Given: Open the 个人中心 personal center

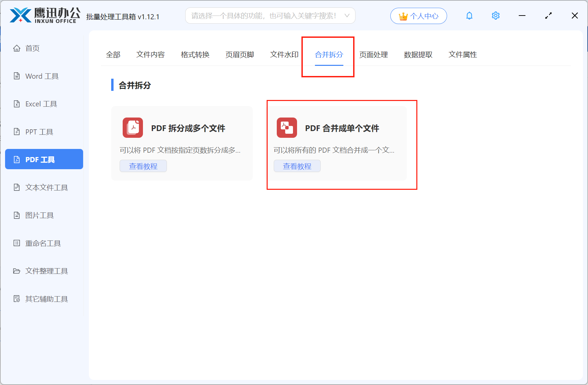Looking at the screenshot, I should tap(418, 16).
